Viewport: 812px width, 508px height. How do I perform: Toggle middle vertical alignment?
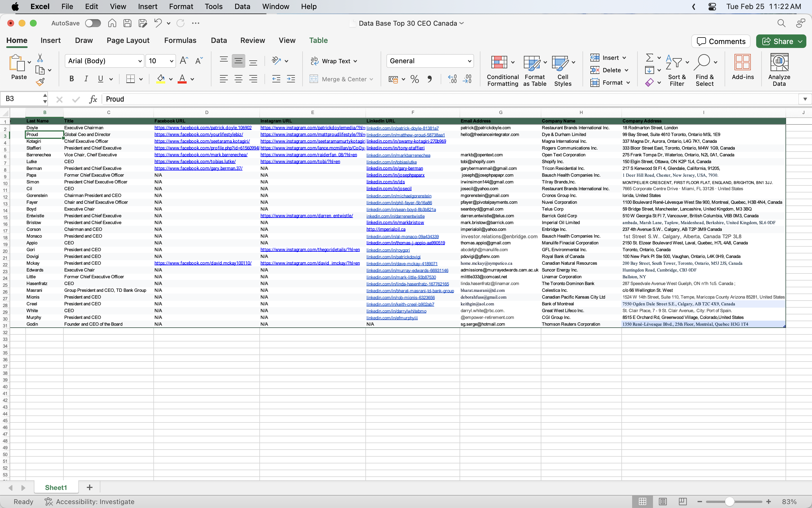[x=239, y=60]
